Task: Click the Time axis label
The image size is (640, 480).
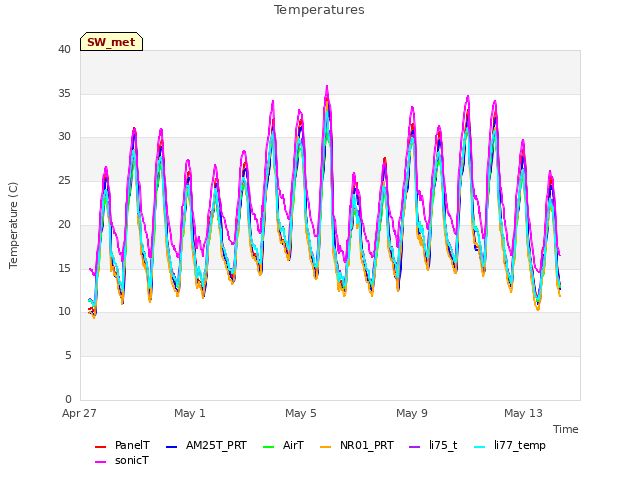Action: (x=566, y=429)
